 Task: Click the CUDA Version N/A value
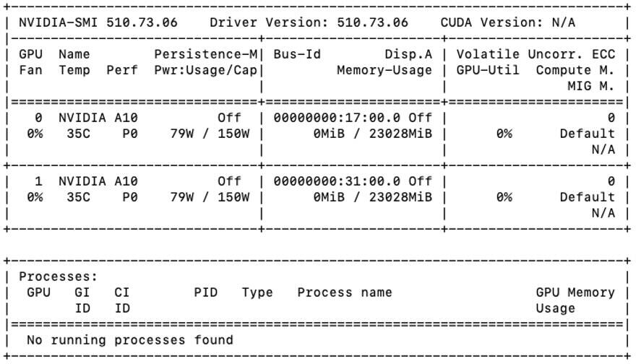pos(508,22)
